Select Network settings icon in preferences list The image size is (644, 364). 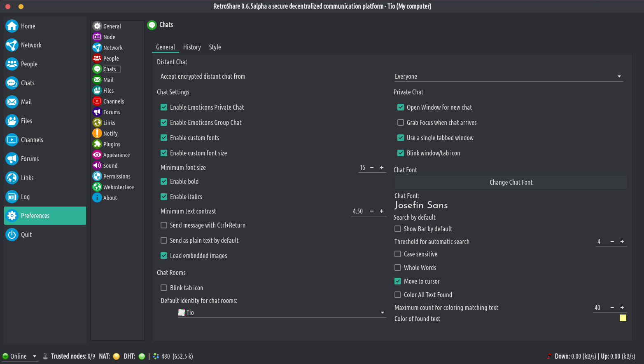(x=97, y=47)
